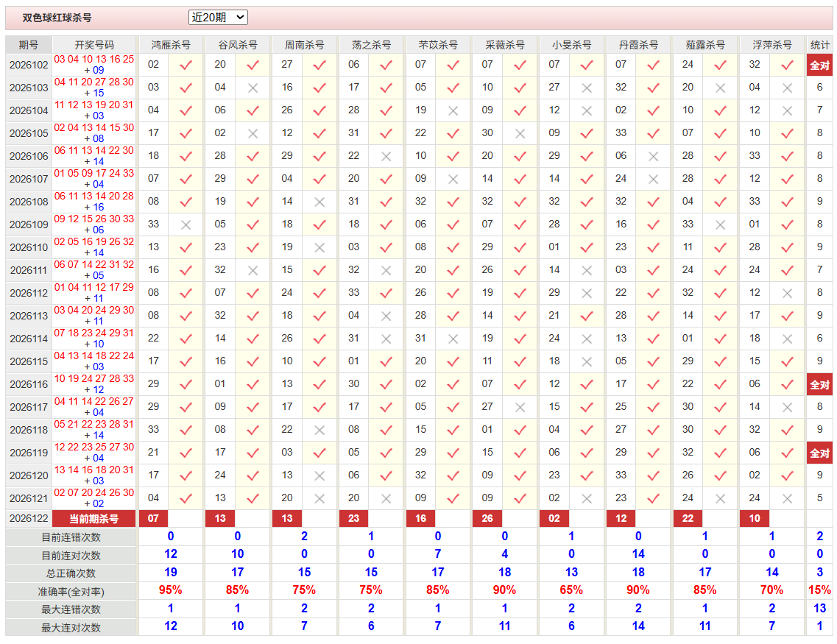Click the 最大连对次数 row label
Screen dimensions: 837x644
pyautogui.click(x=71, y=628)
